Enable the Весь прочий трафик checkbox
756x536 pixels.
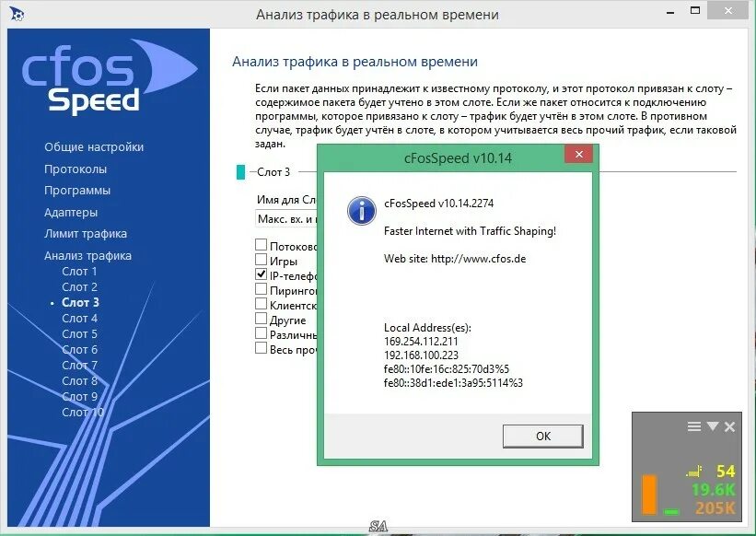(261, 348)
